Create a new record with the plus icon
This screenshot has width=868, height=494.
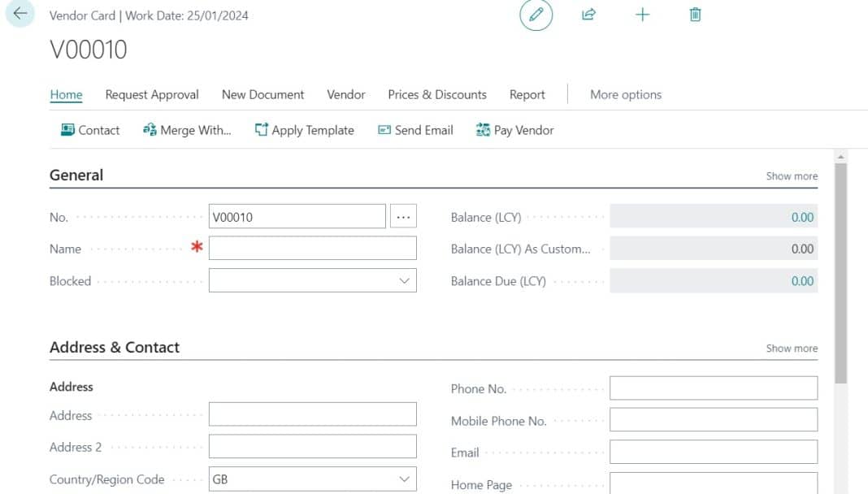pyautogui.click(x=642, y=14)
